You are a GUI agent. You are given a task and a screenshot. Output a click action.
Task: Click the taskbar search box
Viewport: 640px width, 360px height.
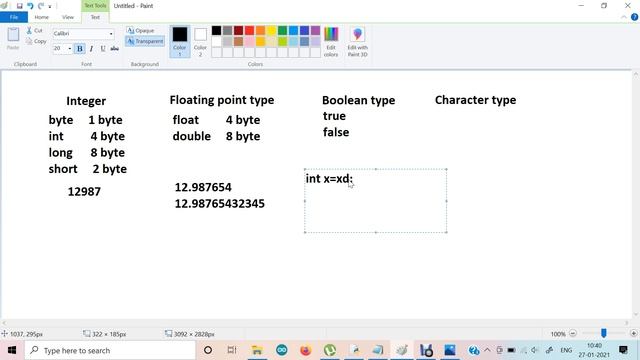point(110,350)
